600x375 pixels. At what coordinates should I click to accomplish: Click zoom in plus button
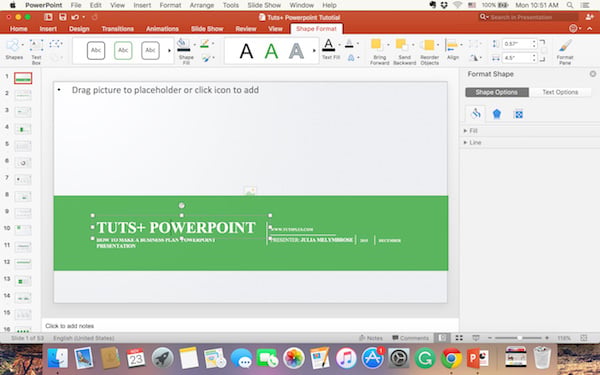(547, 338)
